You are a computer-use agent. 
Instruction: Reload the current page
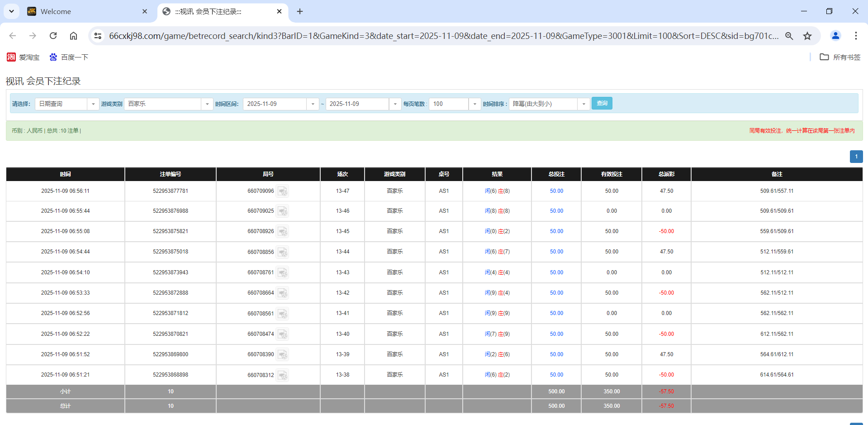pos(53,36)
